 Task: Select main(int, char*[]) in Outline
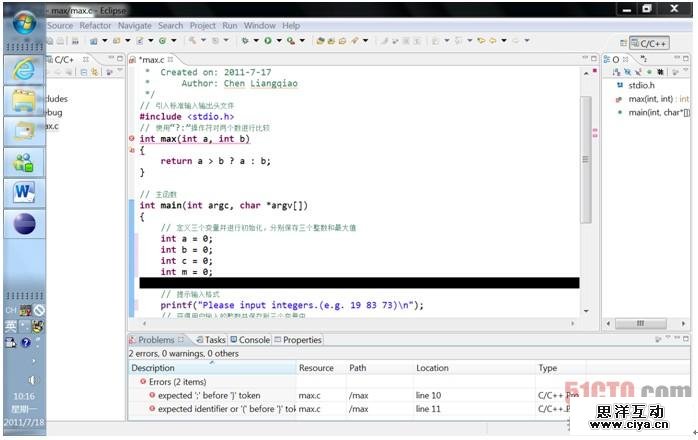[658, 112]
